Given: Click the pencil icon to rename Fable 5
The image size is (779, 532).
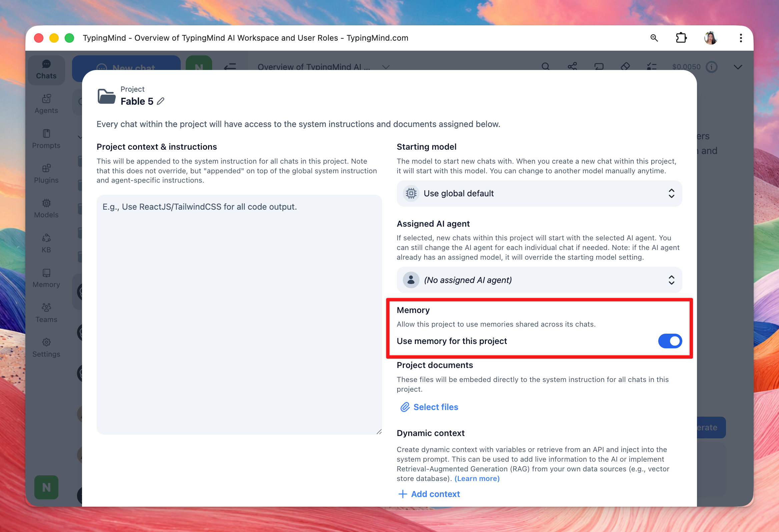Looking at the screenshot, I should pyautogui.click(x=160, y=101).
